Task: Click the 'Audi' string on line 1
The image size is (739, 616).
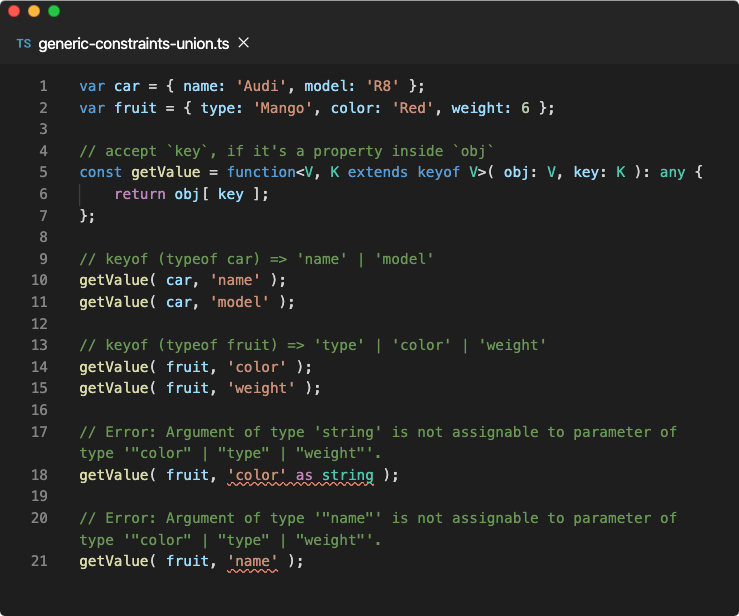Action: [261, 86]
